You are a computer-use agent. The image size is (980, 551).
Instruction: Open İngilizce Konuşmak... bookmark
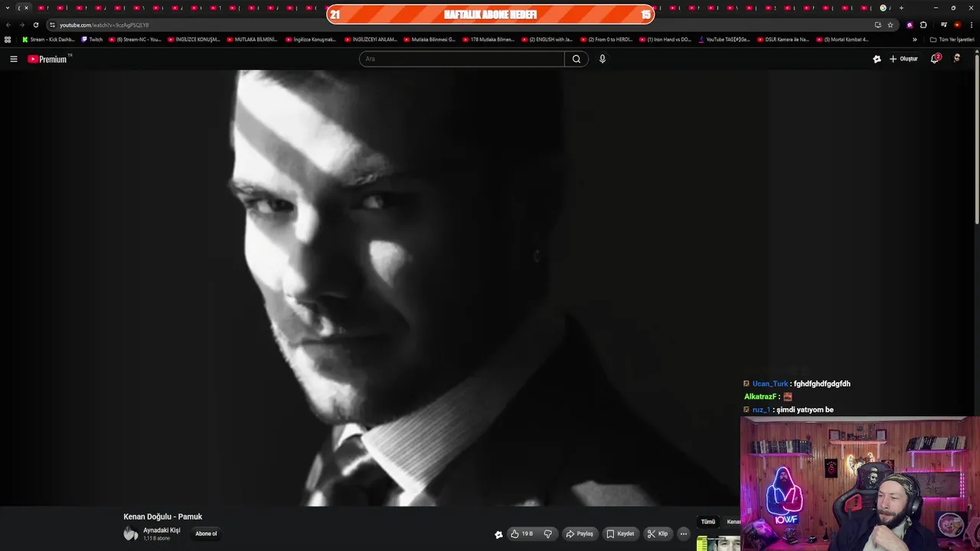click(311, 39)
